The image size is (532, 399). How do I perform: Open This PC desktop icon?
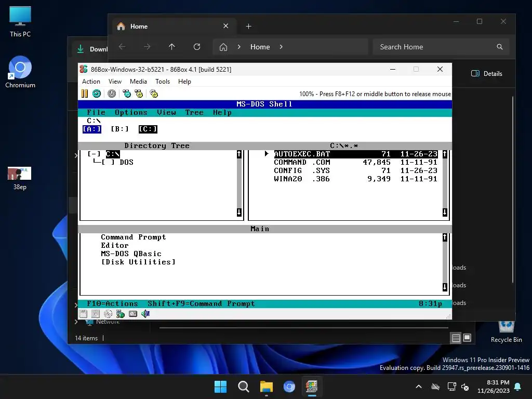pyautogui.click(x=20, y=22)
